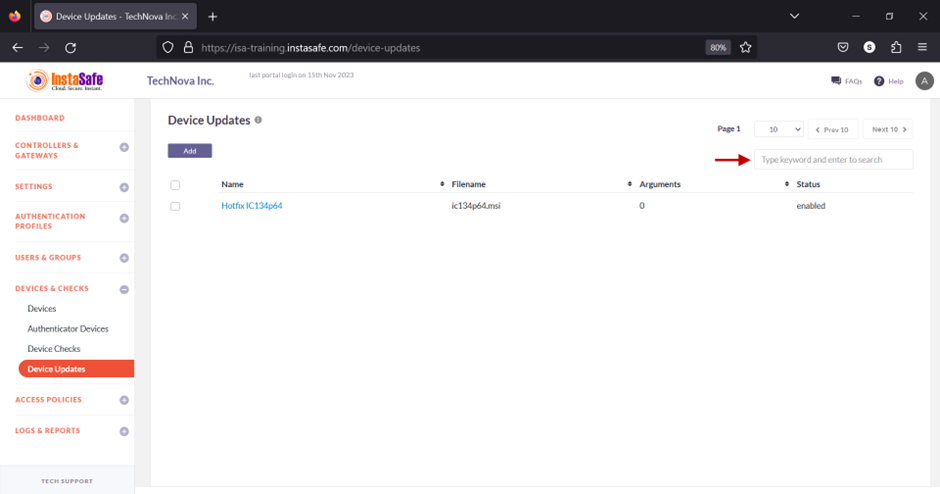Click the Add button
The width and height of the screenshot is (940, 494).
click(x=189, y=150)
